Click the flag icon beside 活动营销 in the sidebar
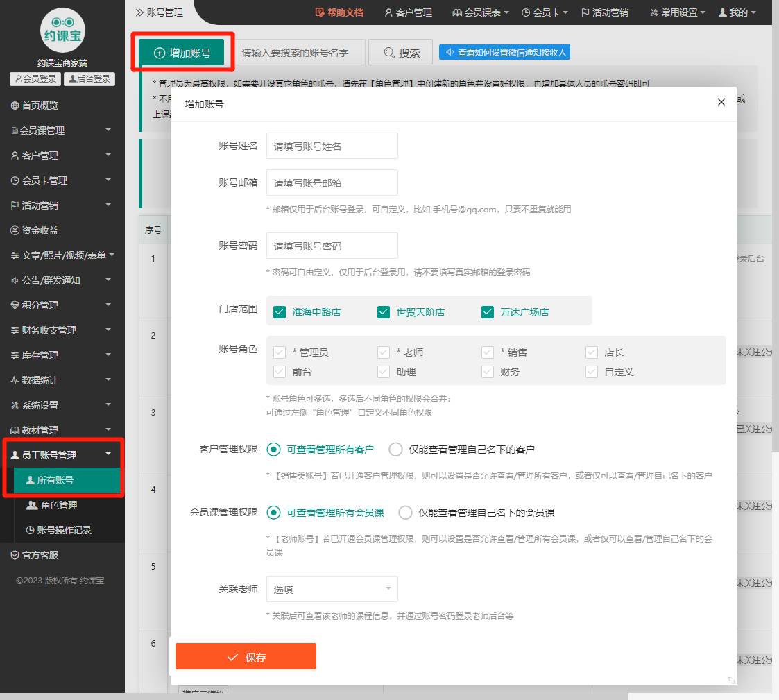Viewport: 779px width, 700px height. point(15,205)
